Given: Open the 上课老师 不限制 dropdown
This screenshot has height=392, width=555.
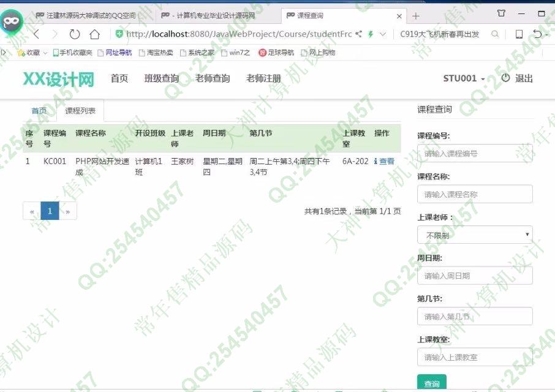Looking at the screenshot, I should click(475, 235).
